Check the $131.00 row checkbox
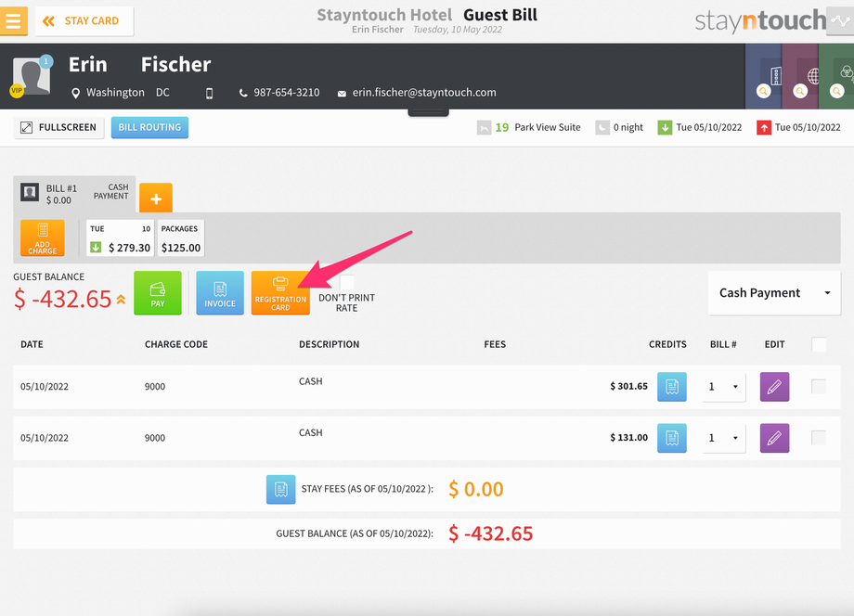Screen dimensions: 854x616 pos(819,438)
